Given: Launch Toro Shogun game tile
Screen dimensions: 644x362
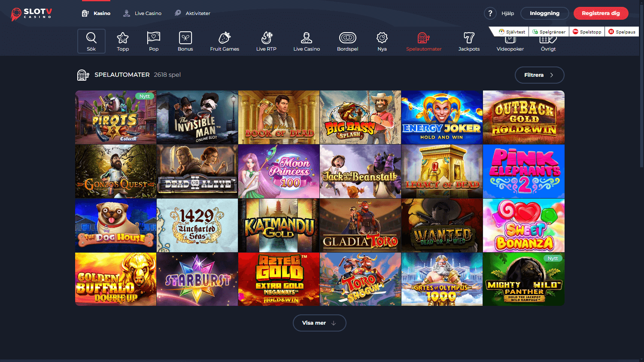Looking at the screenshot, I should (x=360, y=279).
